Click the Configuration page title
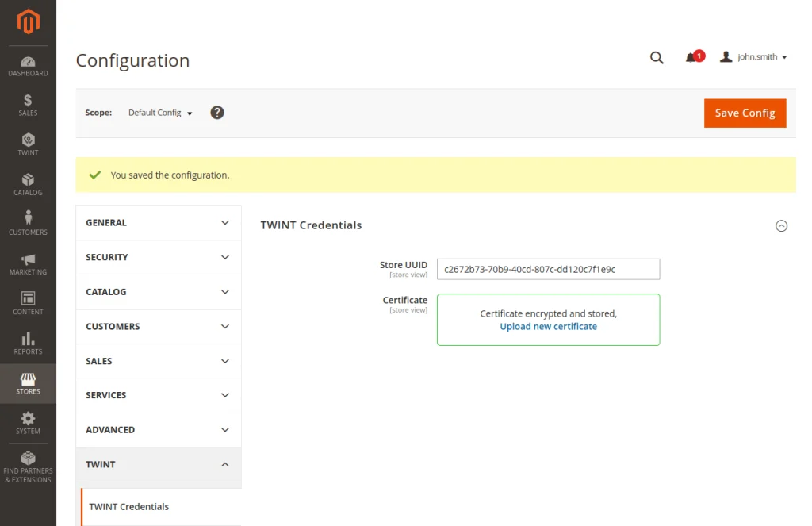Viewport: 812px width, 526px height. 132,60
